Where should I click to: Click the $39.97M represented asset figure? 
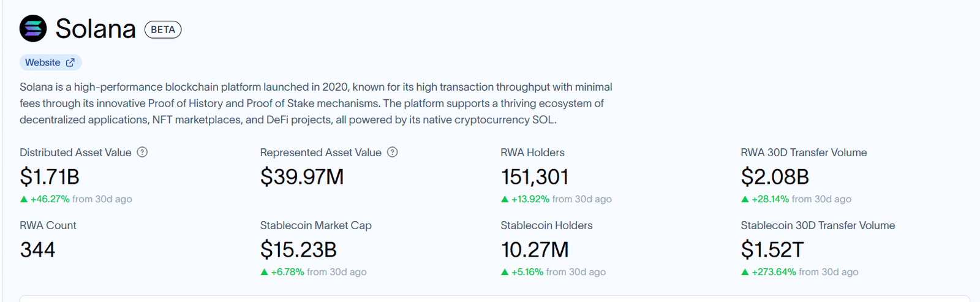tap(302, 177)
